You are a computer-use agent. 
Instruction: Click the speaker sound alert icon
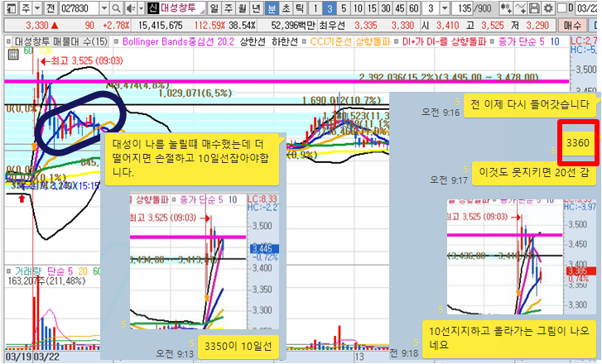point(131,8)
